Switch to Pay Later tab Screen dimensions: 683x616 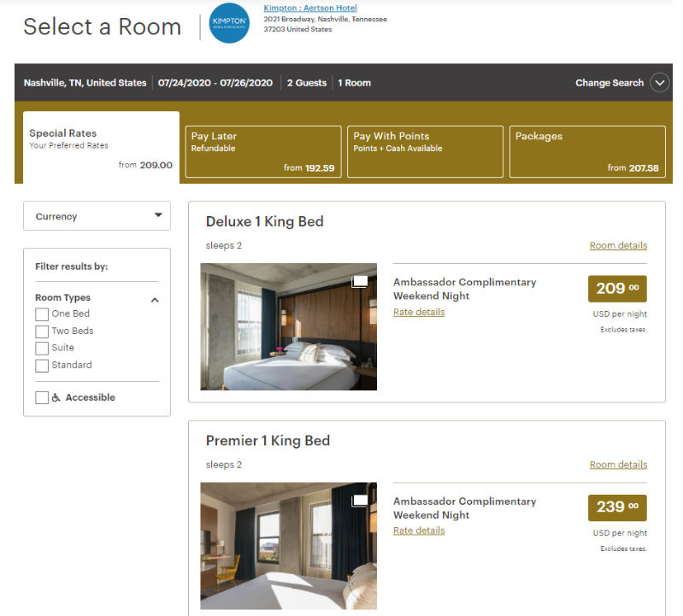coord(263,151)
